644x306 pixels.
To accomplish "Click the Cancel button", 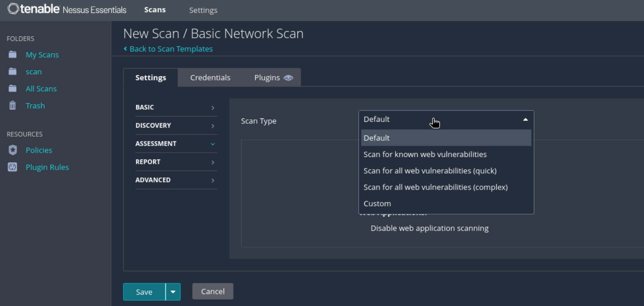I will (212, 291).
